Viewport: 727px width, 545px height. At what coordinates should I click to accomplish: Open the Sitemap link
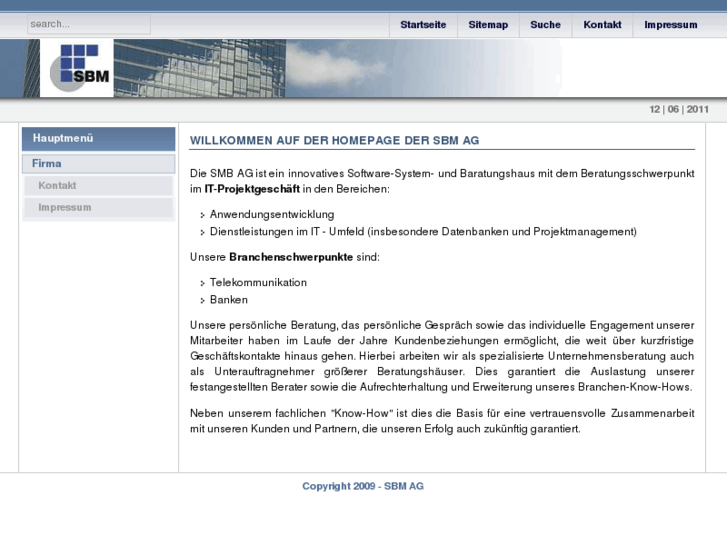pyautogui.click(x=488, y=25)
